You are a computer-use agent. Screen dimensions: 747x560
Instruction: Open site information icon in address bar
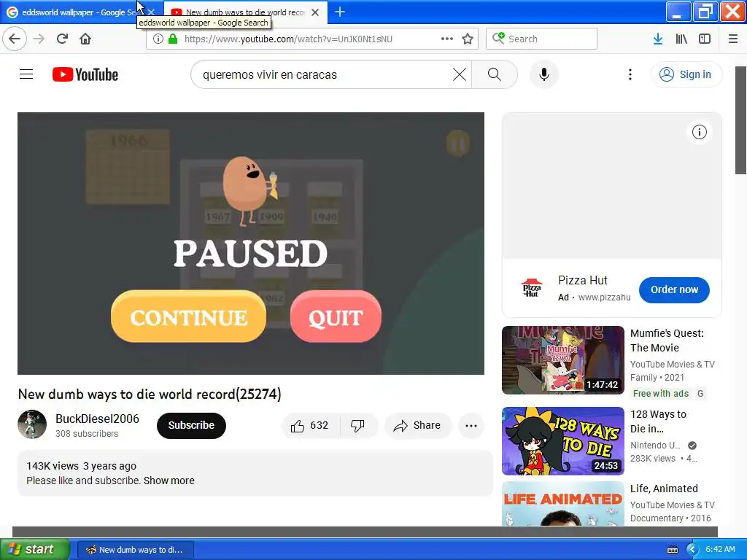pyautogui.click(x=158, y=39)
